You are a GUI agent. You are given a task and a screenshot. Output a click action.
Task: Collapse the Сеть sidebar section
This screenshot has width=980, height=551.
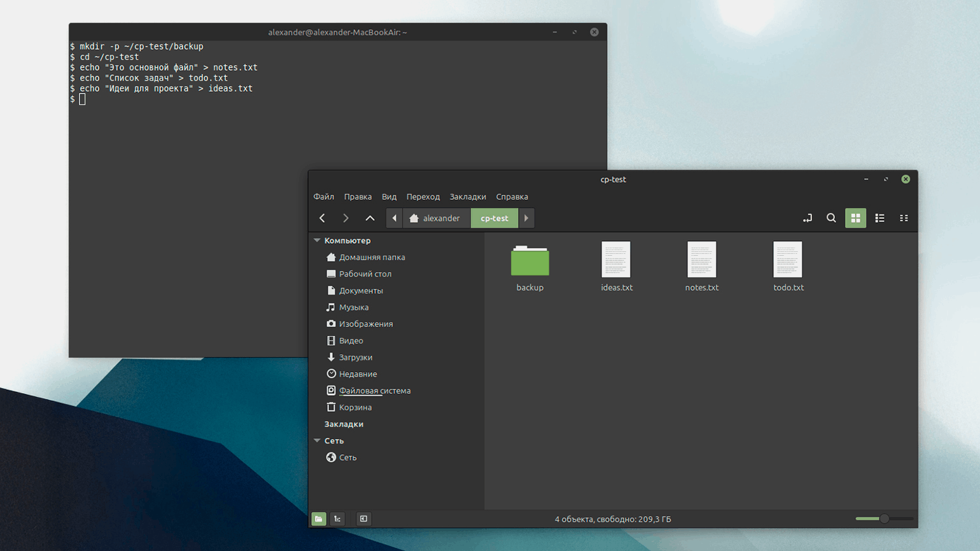[317, 440]
